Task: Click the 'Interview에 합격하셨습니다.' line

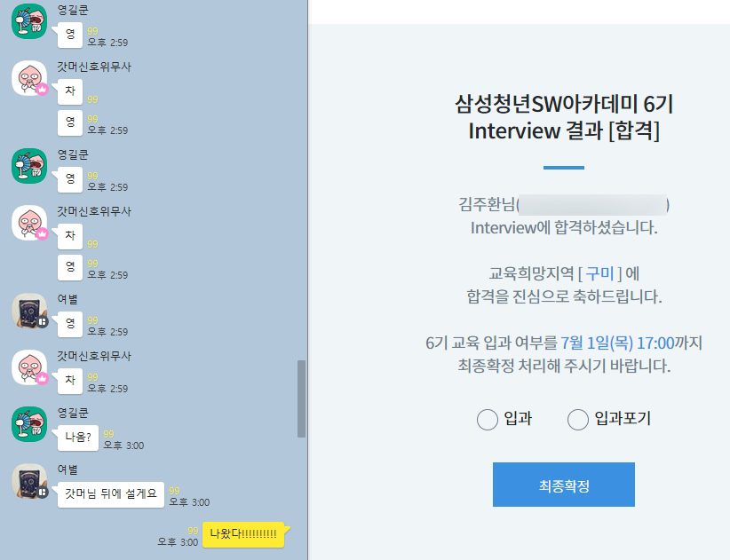Action: pyautogui.click(x=564, y=227)
